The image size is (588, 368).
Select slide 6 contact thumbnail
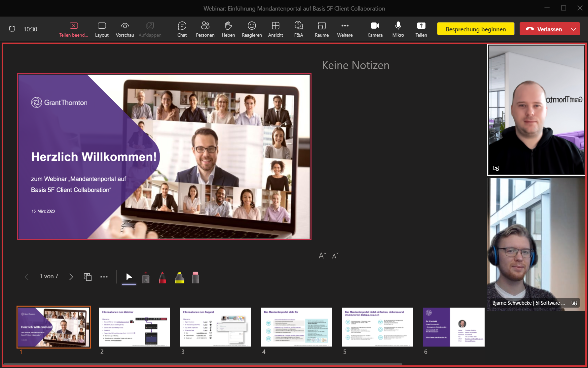click(x=454, y=327)
